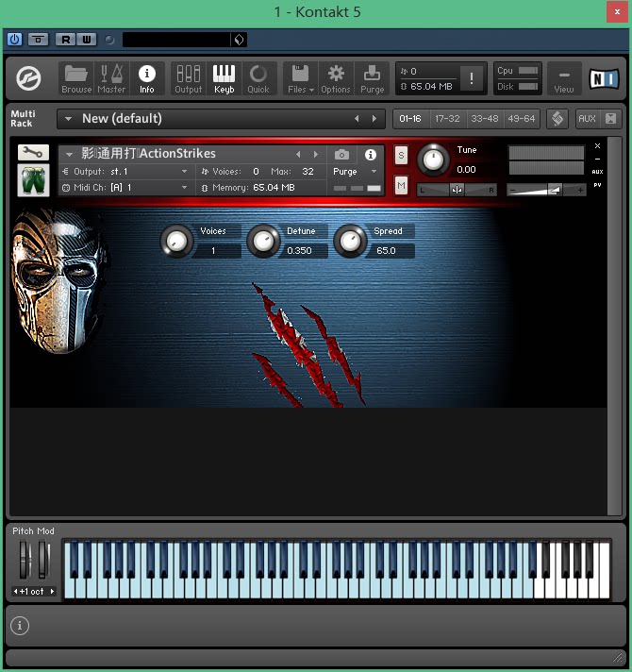Image resolution: width=632 pixels, height=672 pixels.
Task: Open the Options dialog gear icon
Action: tap(336, 79)
